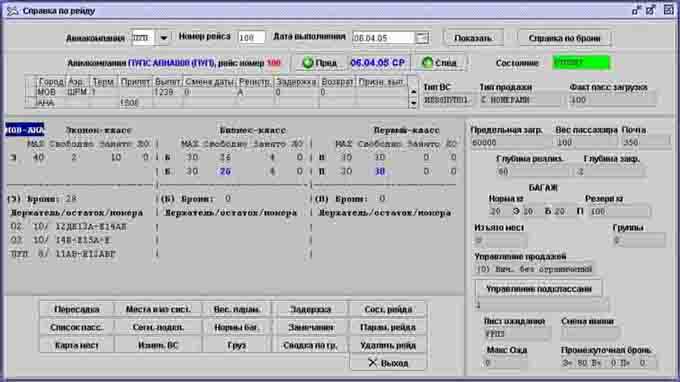Screen dimensions: 680x382
Task: Click the route table scroll-down arrow
Action: pyautogui.click(x=413, y=103)
